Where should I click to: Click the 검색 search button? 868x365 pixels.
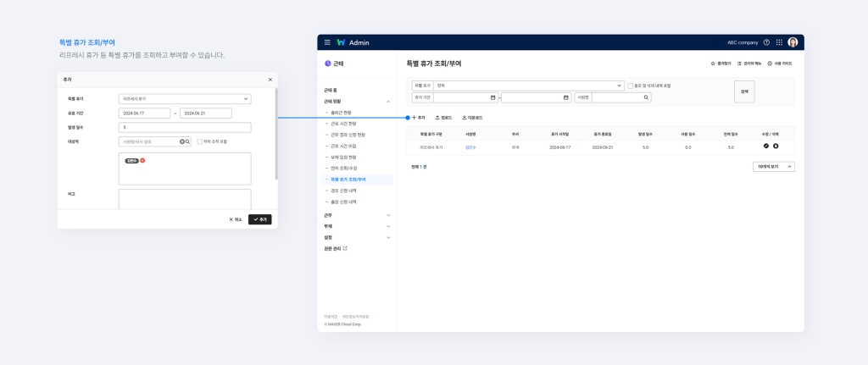pos(743,91)
